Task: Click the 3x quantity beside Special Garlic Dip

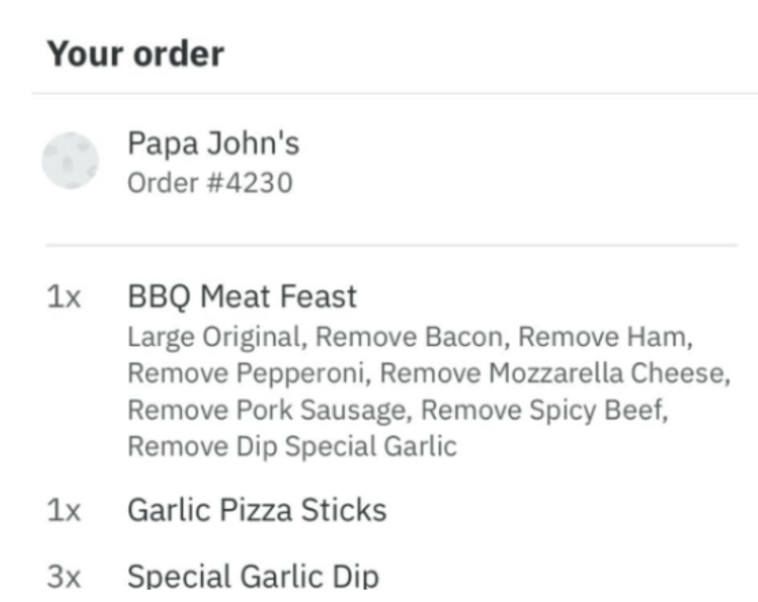Action: click(x=64, y=577)
